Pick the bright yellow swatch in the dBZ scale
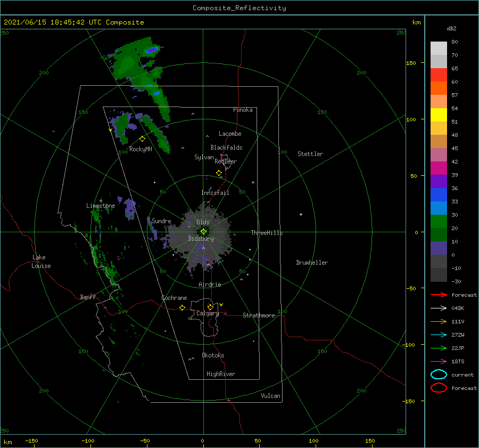The width and height of the screenshot is (479, 448). (x=439, y=115)
